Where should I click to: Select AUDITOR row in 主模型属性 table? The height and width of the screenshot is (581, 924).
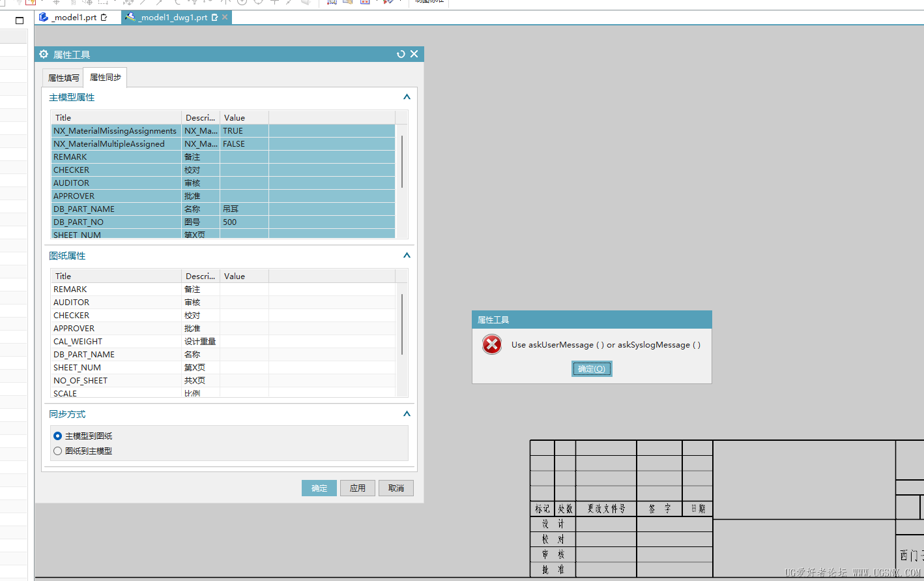(x=223, y=183)
